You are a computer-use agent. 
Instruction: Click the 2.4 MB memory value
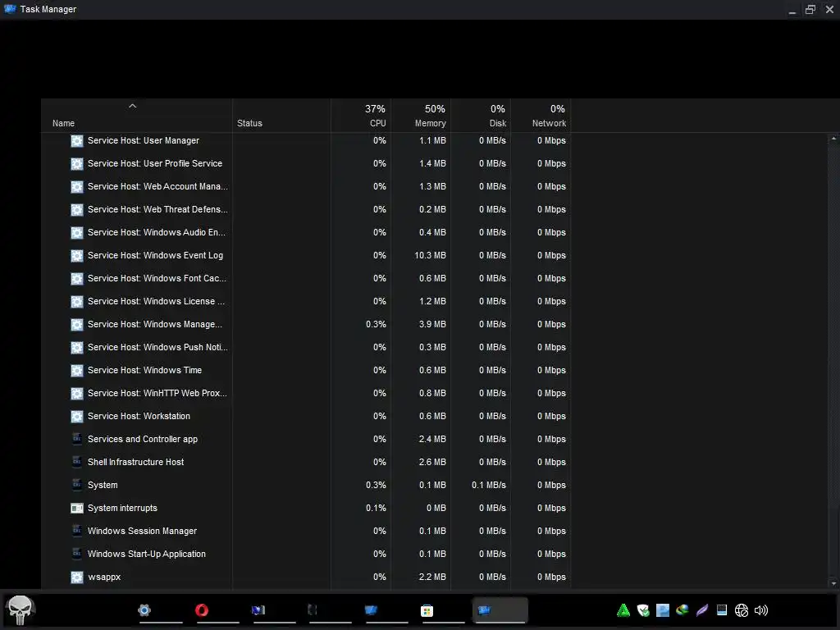coord(432,439)
